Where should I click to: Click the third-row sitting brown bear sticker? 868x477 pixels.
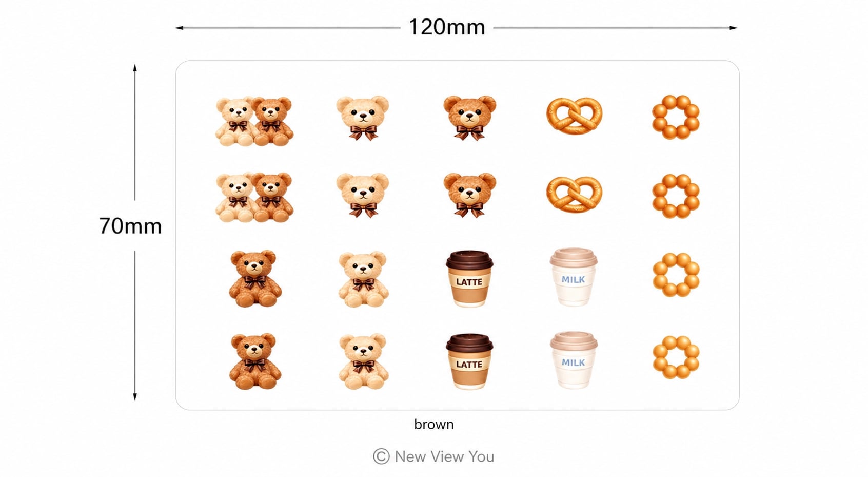click(x=255, y=279)
